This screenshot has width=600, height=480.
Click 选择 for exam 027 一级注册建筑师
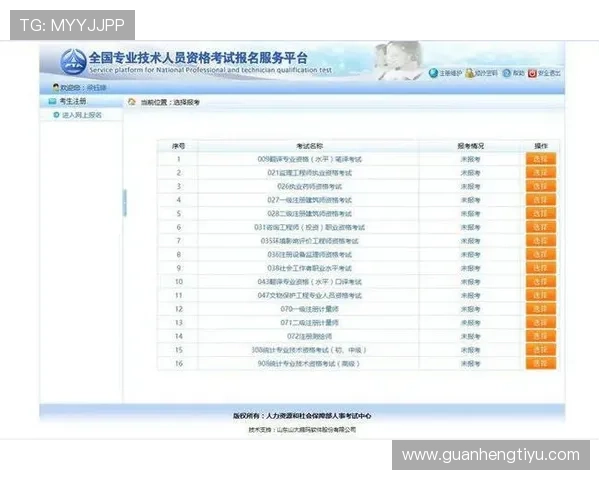tap(540, 200)
